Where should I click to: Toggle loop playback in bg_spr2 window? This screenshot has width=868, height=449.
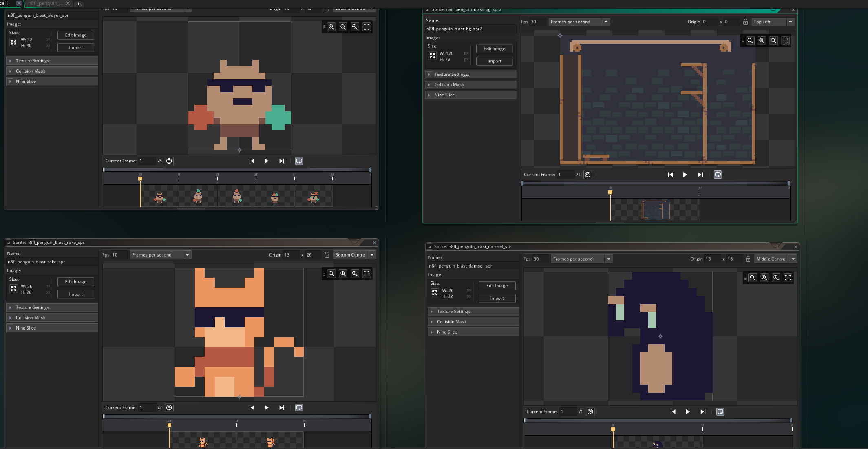(x=718, y=175)
